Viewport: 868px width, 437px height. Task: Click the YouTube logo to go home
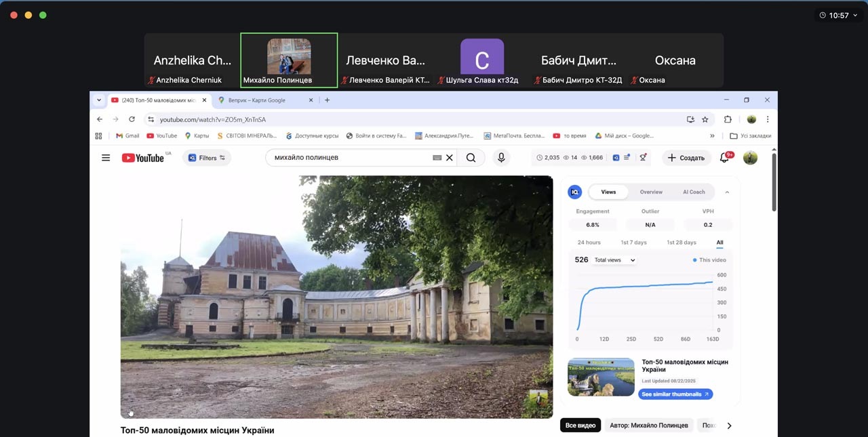143,158
